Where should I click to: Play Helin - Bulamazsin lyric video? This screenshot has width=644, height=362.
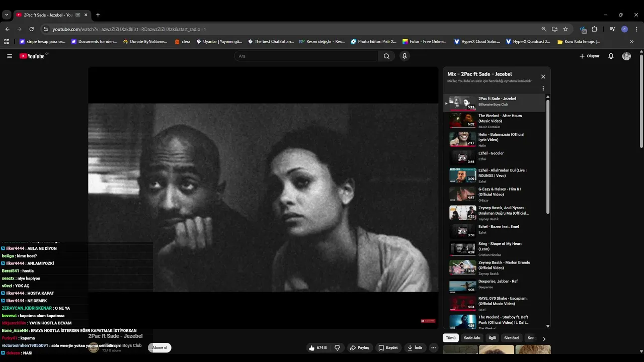[x=495, y=139]
